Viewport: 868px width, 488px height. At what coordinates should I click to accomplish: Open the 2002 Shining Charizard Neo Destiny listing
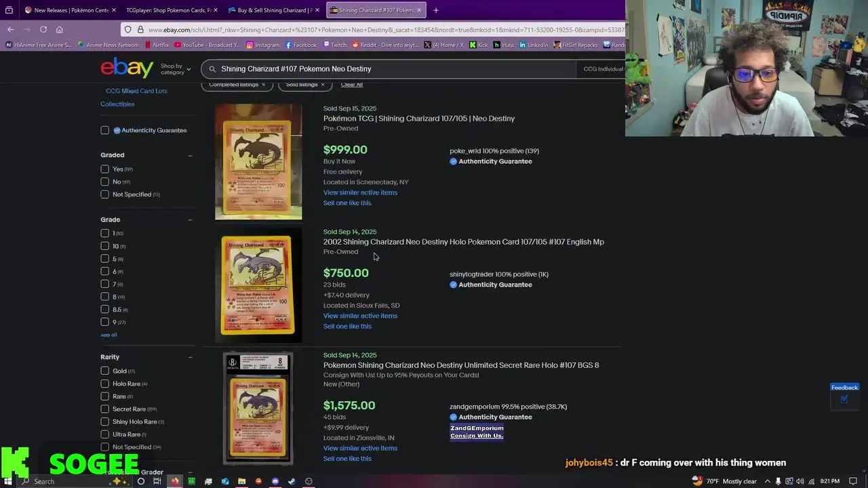pos(463,242)
